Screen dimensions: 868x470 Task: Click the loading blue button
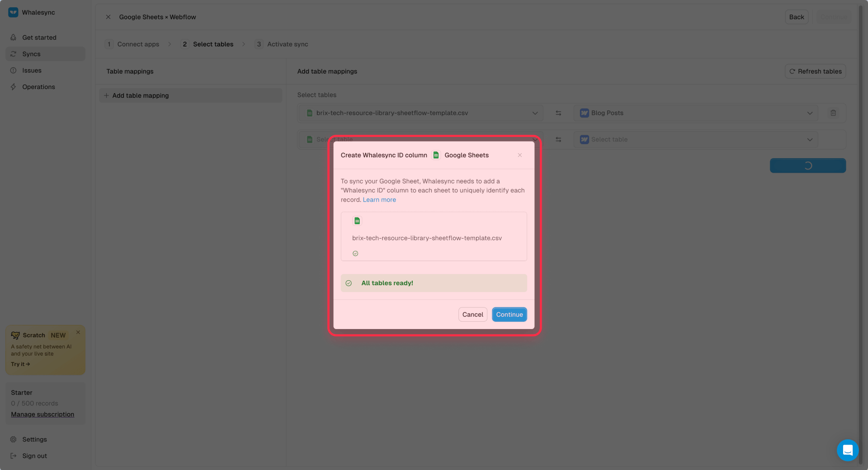tap(808, 166)
